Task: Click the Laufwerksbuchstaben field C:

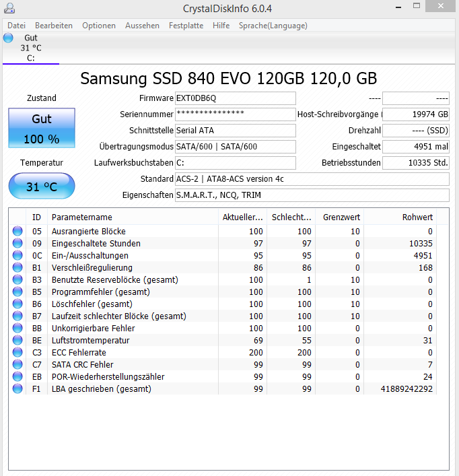Action: click(x=236, y=163)
